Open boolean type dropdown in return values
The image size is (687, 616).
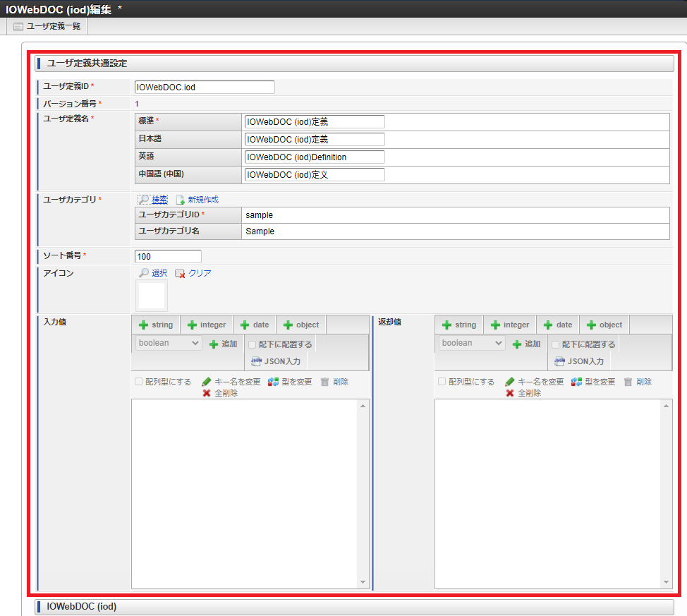472,343
